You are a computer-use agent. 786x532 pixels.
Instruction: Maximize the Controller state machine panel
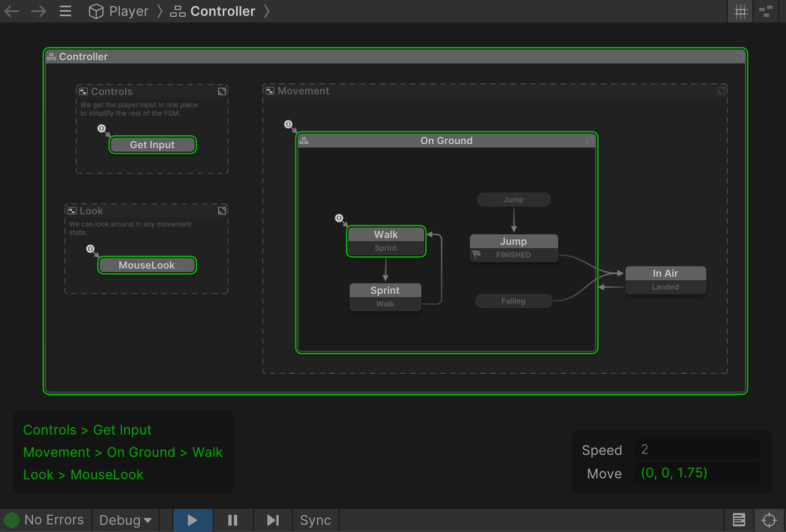coord(739,57)
